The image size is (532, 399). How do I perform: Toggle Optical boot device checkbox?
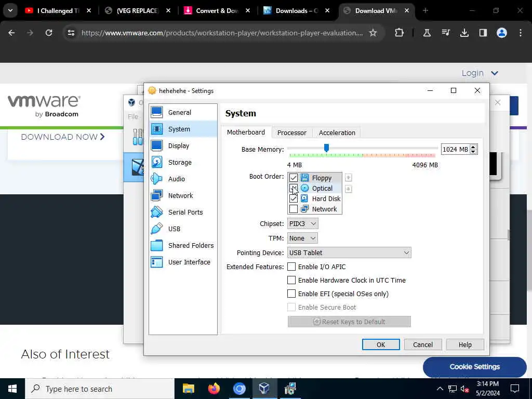[x=294, y=188]
